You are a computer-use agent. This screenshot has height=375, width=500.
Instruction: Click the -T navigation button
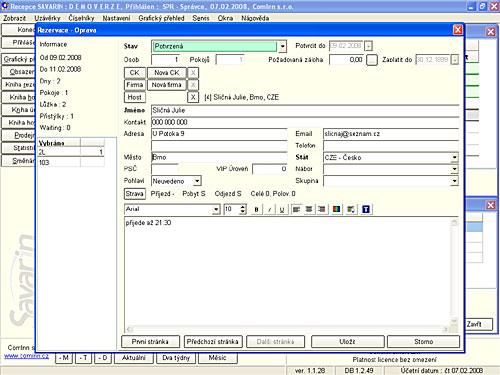tap(83, 358)
